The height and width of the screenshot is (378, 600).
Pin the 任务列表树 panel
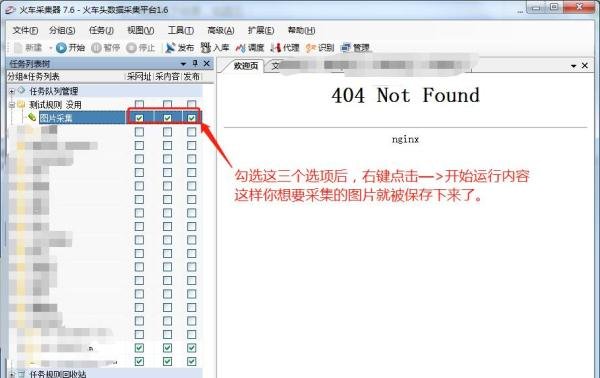pos(195,64)
